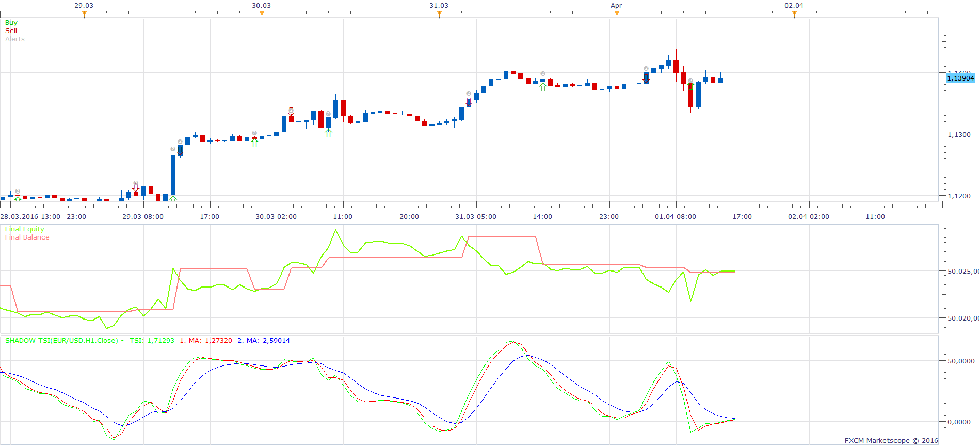The image size is (980, 446).
Task: Click the TSI value 1,71293
Action: pyautogui.click(x=161, y=341)
